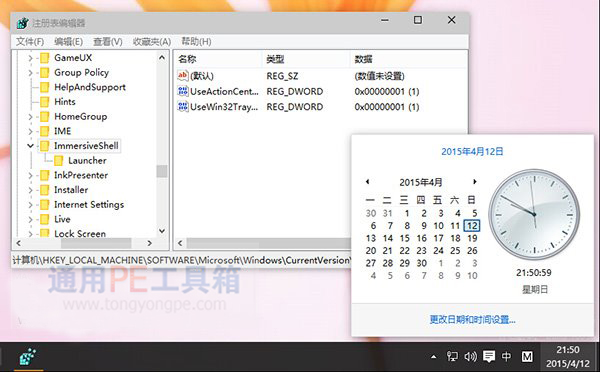Click tree vertical scrollbar up arrow
Image resolution: width=600 pixels, height=372 pixels.
162,58
